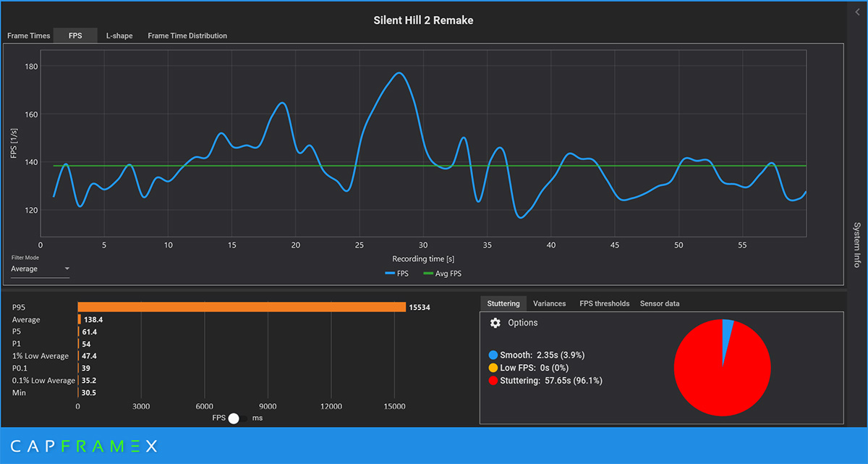Image resolution: width=868 pixels, height=464 pixels.
Task: Click the 1% Low Average row label
Action: click(41, 356)
